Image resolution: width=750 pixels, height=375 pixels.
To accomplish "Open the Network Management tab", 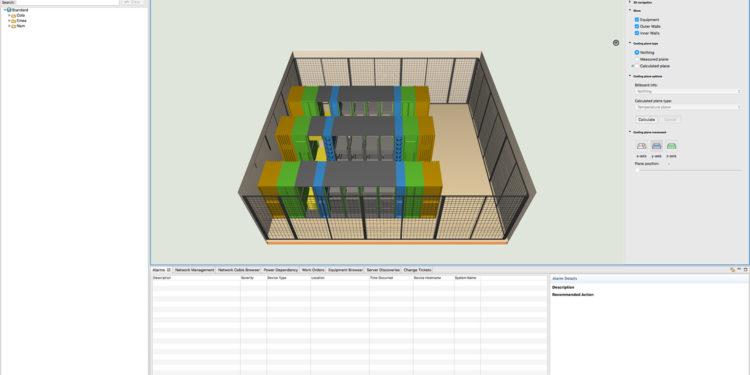I will pos(194,270).
